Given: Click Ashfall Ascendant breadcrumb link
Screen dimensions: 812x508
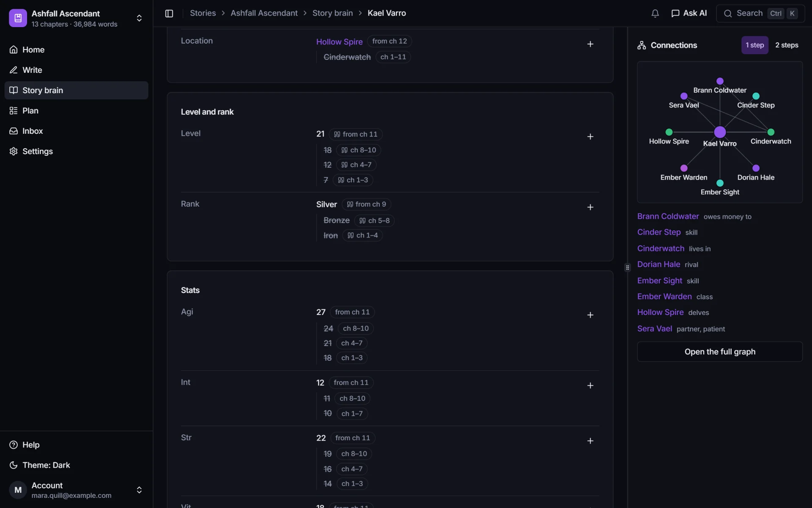Looking at the screenshot, I should point(264,13).
